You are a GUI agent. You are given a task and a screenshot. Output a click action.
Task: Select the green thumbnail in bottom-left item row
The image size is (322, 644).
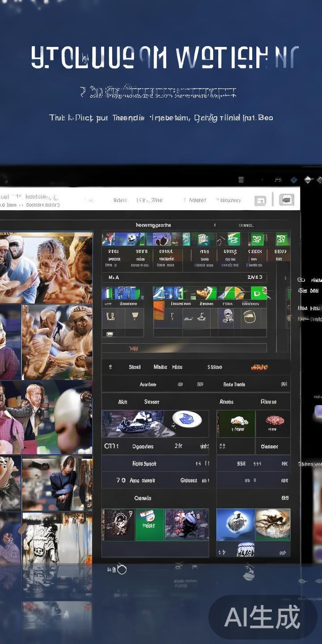point(150,524)
